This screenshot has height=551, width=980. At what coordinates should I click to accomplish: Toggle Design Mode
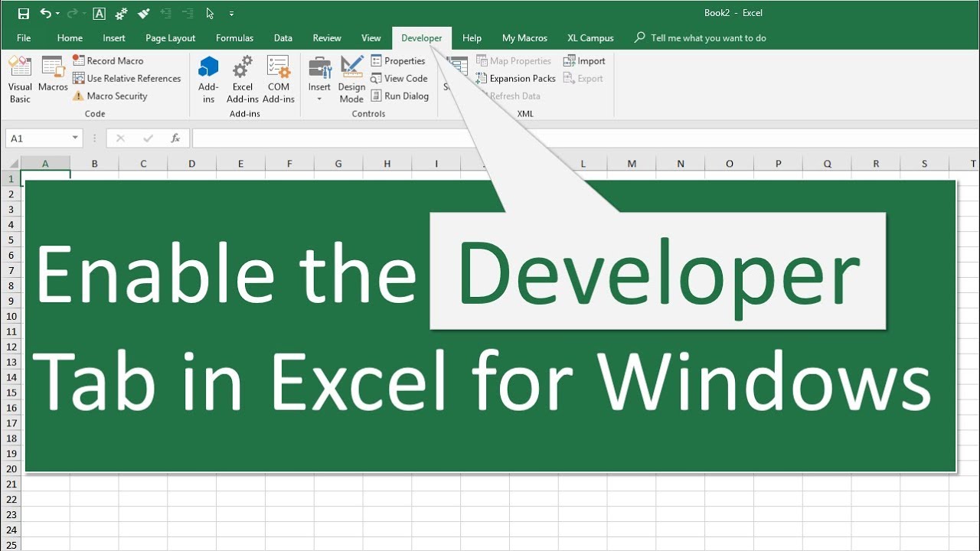351,80
